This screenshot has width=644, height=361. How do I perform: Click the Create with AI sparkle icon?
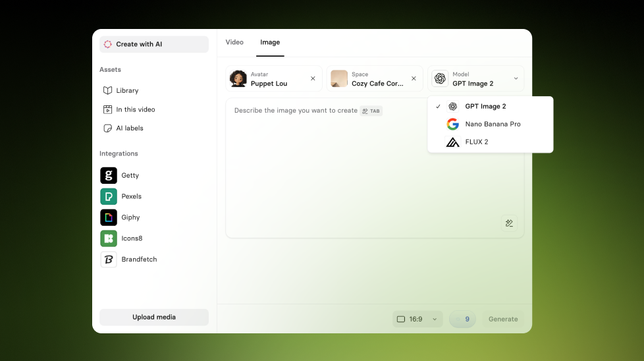click(x=107, y=44)
